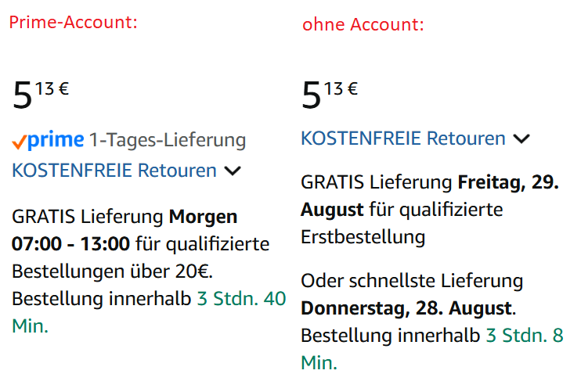
Task: Click the orange prime checkmark icon
Action: click(x=19, y=142)
